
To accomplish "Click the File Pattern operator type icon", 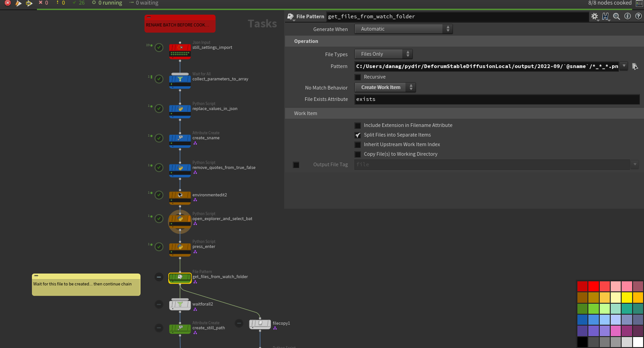I will click(x=290, y=16).
